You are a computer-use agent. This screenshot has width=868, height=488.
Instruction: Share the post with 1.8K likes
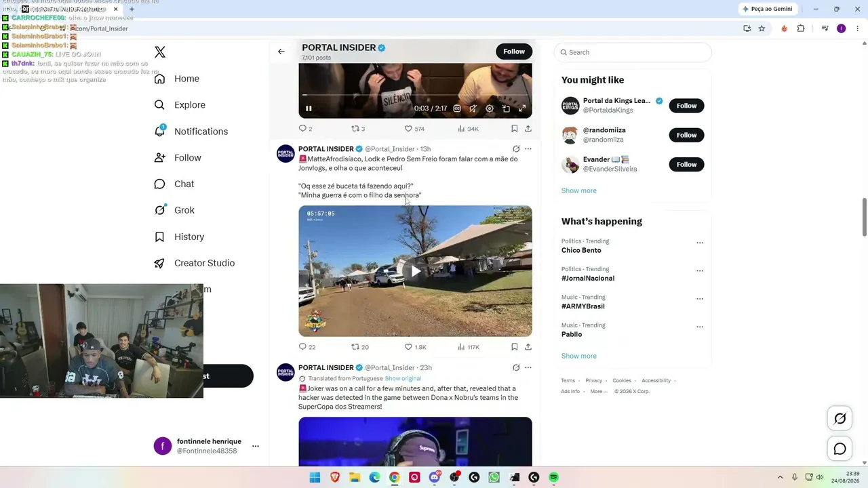[528, 347]
